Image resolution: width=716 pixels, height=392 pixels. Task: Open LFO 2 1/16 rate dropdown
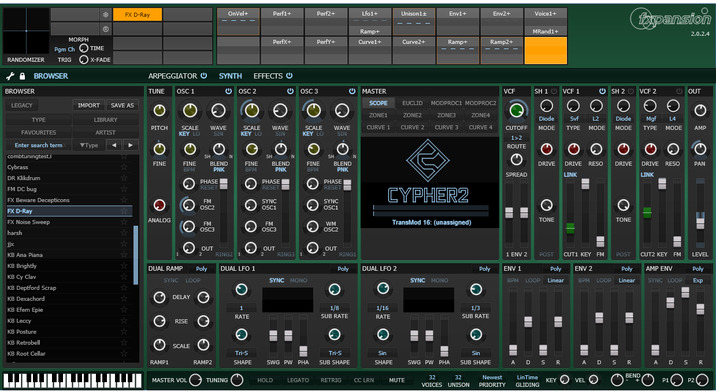(383, 308)
